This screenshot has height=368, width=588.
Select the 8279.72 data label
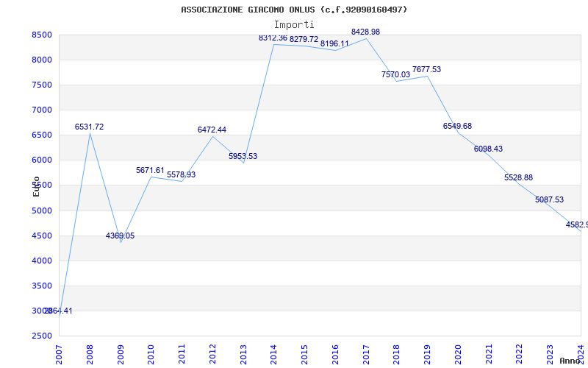click(304, 40)
